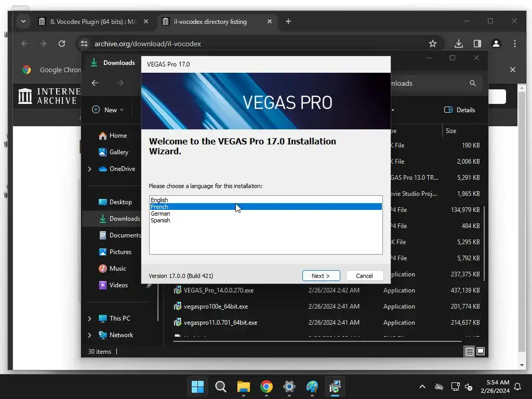Bookmark this page with star icon

(x=433, y=44)
